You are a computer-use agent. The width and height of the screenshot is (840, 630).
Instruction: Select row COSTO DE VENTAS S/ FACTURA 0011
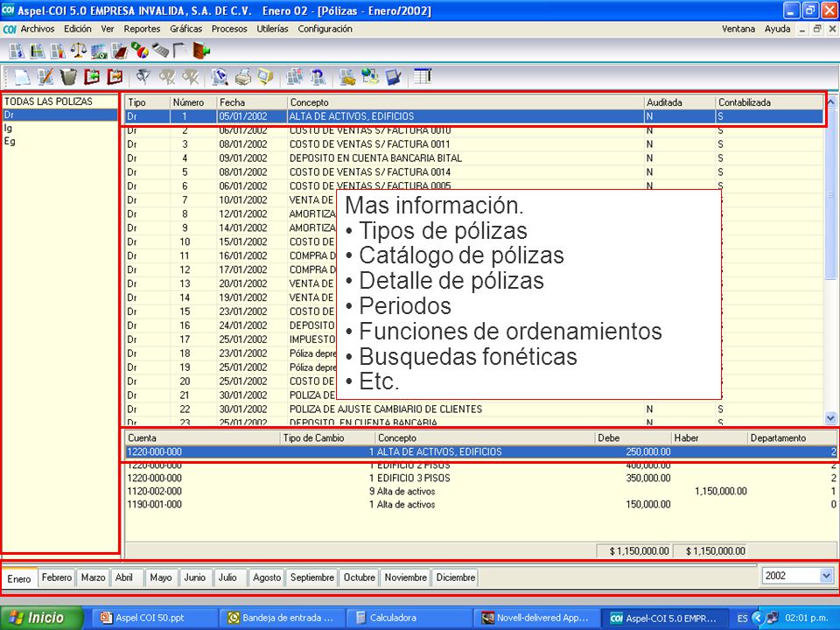[474, 144]
